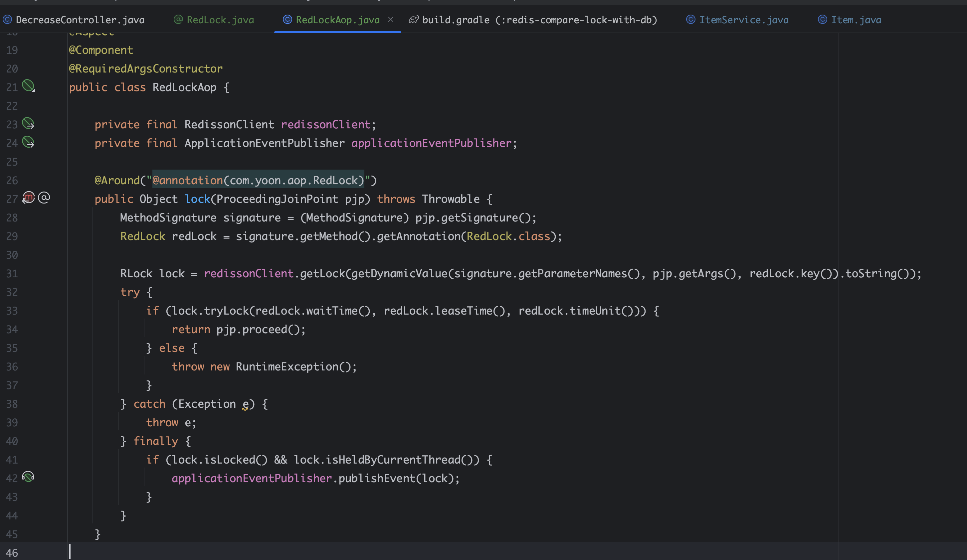This screenshot has height=560, width=967.
Task: Click the RedissonClient type on line 23
Action: 229,125
